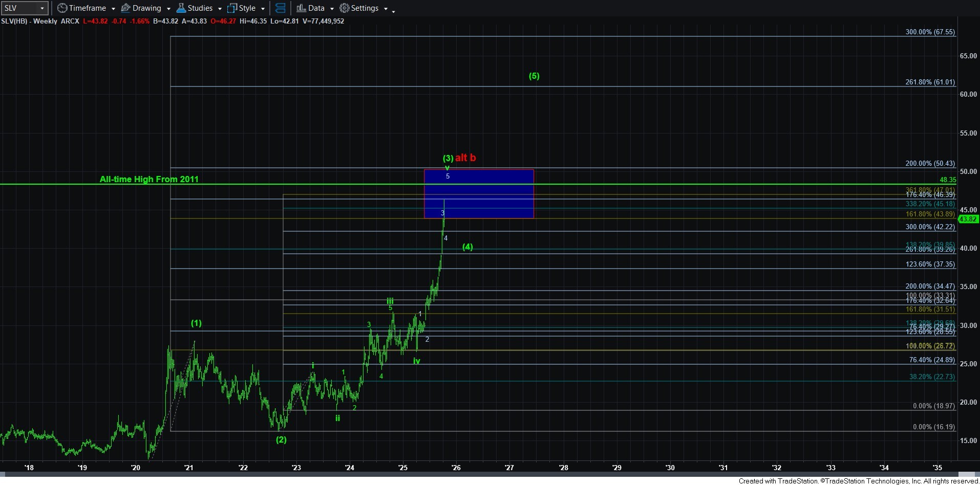Click the SLV symbol input box

coord(19,8)
